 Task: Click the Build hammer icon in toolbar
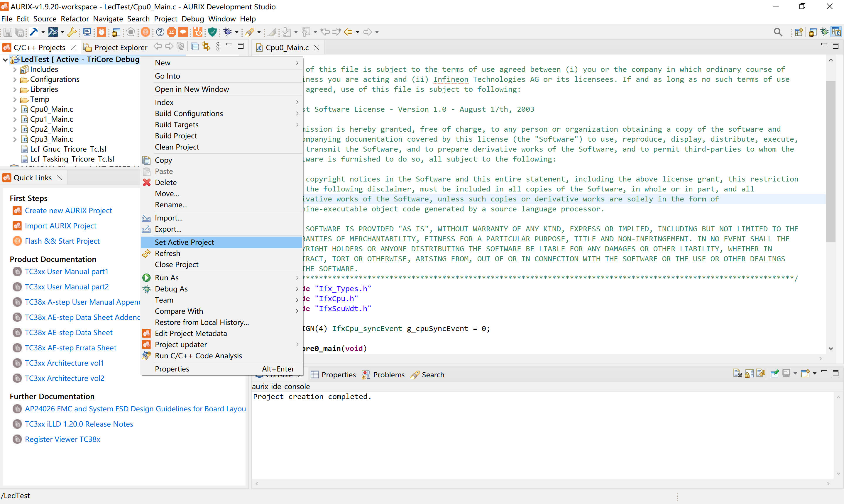(34, 32)
